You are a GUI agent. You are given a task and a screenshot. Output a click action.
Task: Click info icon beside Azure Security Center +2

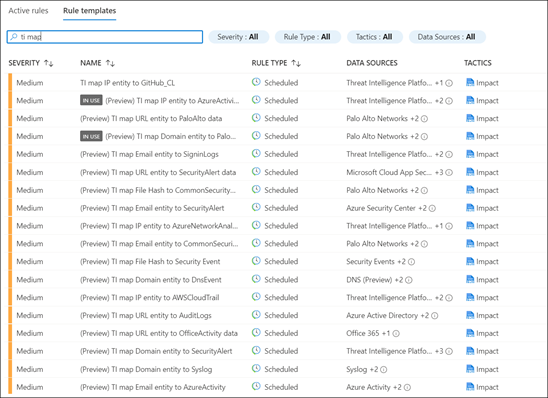click(x=432, y=209)
